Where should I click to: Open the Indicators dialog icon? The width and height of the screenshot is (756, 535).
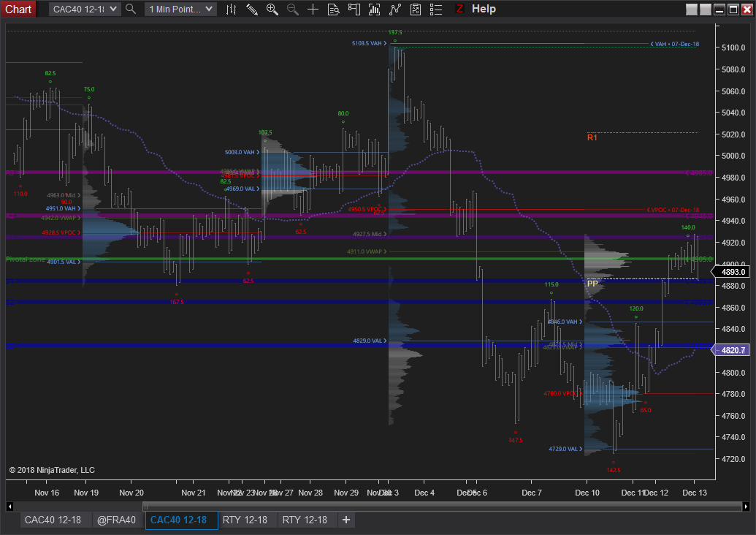point(374,10)
